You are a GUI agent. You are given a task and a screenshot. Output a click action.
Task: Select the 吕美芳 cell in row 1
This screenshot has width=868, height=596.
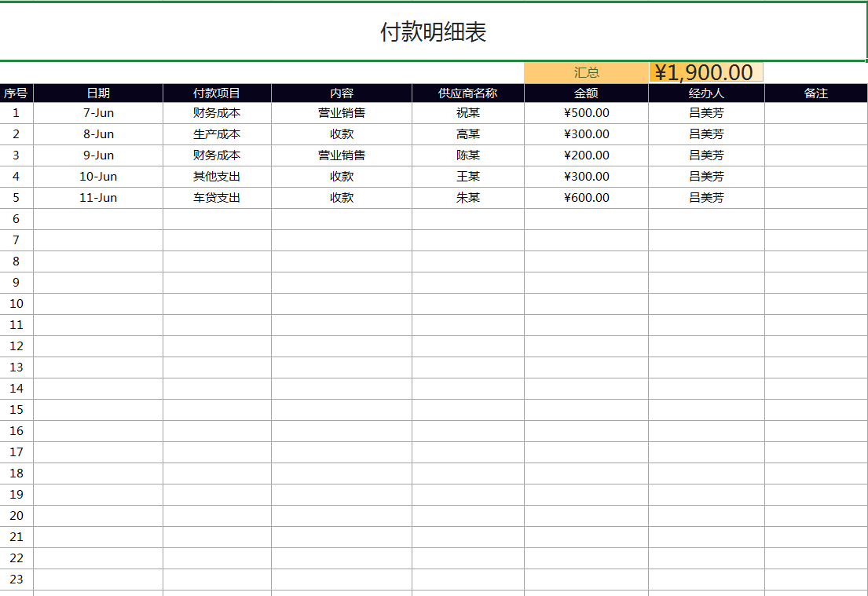705,112
